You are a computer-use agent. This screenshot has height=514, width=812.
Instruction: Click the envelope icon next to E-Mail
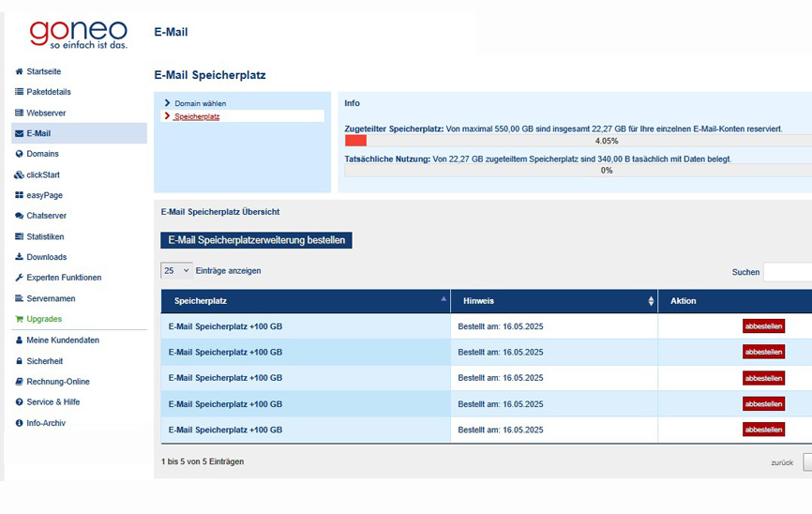coord(19,133)
